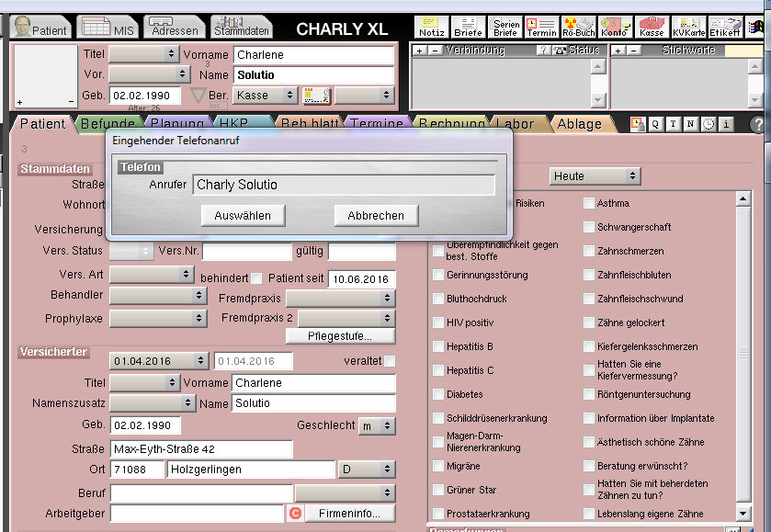The image size is (771, 532).
Task: Expand the Geschlecht dropdown
Action: (377, 425)
